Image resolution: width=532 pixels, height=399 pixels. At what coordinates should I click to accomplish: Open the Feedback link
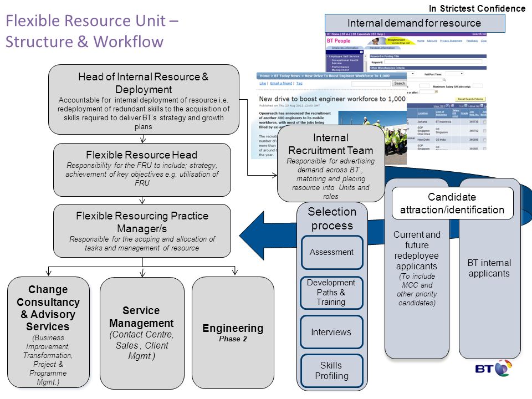(x=472, y=40)
